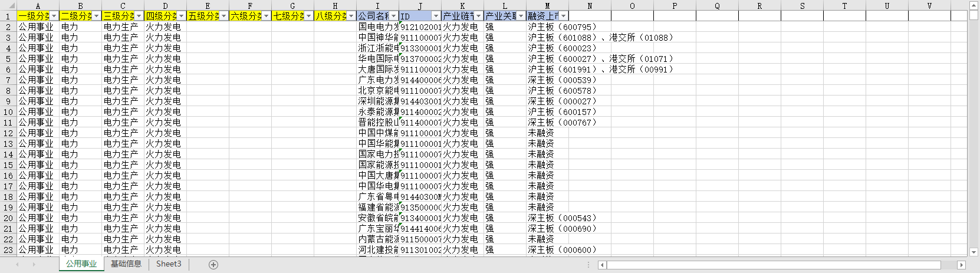Click vertical scrollbar down arrow
Viewport: 980px width, 273px height.
(x=974, y=252)
